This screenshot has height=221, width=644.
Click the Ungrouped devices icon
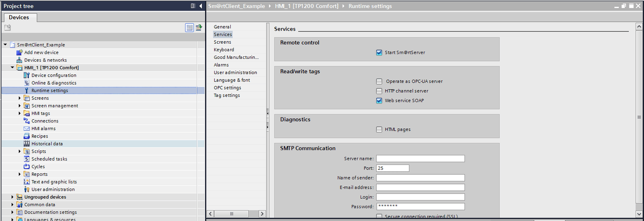point(19,197)
